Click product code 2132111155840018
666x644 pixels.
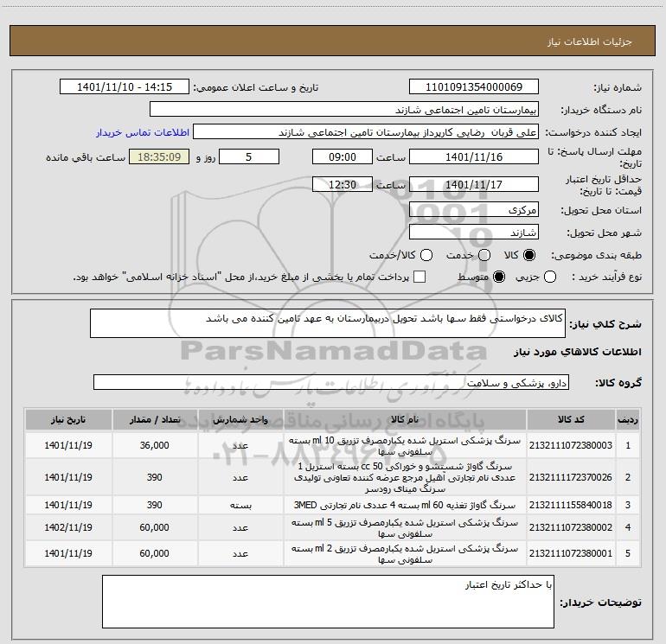click(571, 505)
